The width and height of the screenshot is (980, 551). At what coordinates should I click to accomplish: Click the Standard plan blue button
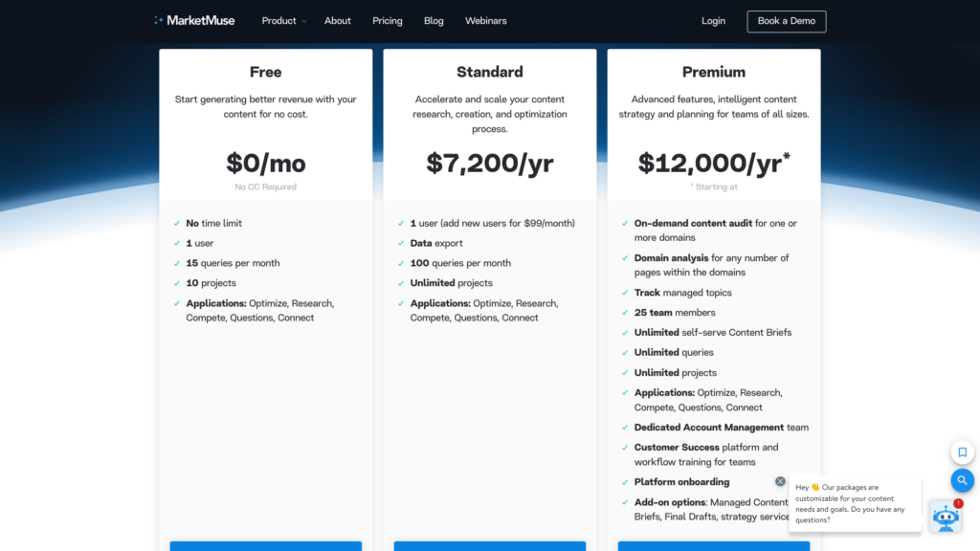489,546
